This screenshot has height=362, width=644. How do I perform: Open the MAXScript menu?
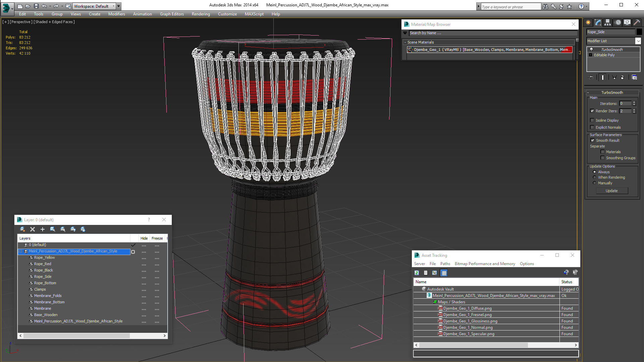coord(254,14)
